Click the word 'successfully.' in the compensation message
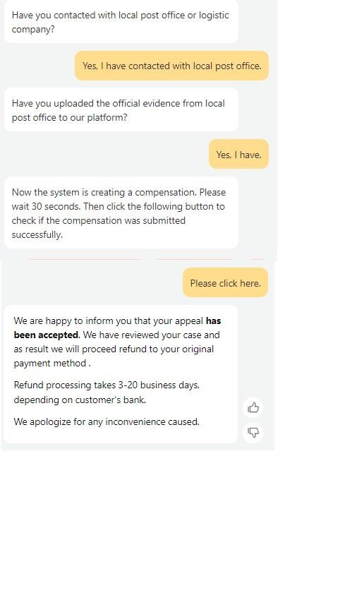364x593 pixels. [x=37, y=234]
